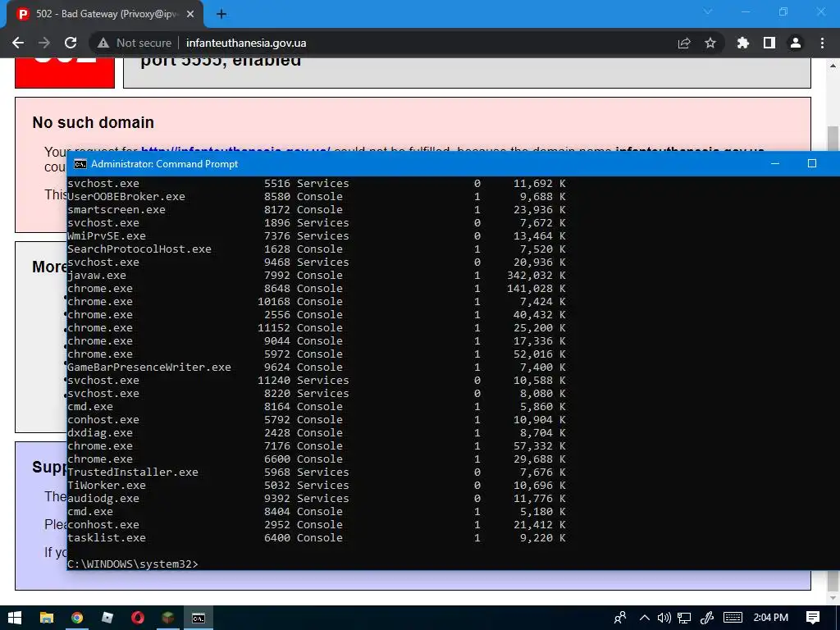This screenshot has width=840, height=630.
Task: Click Command Prompt title bar icon
Action: coord(80,164)
